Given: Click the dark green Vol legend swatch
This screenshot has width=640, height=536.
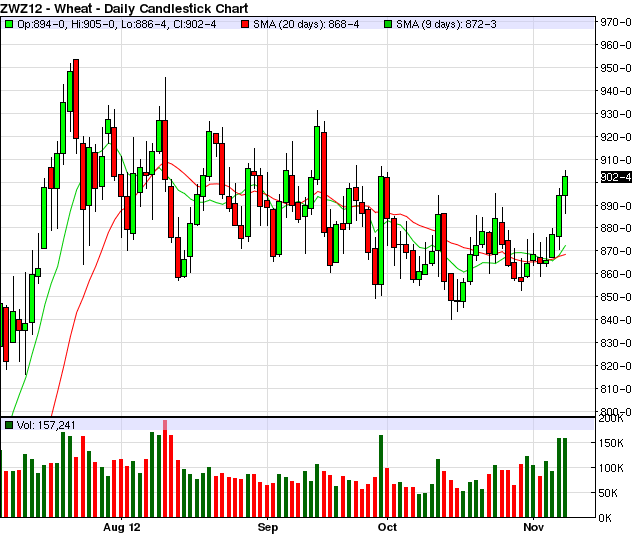Looking at the screenshot, I should click(9, 425).
